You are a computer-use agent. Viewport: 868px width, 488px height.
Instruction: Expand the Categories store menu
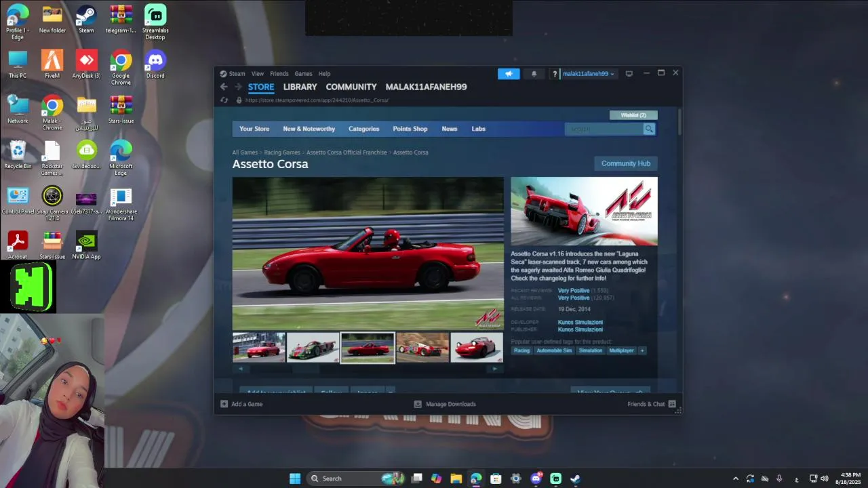(363, 129)
